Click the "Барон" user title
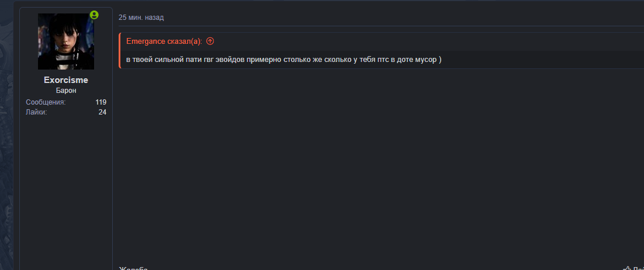 66,91
